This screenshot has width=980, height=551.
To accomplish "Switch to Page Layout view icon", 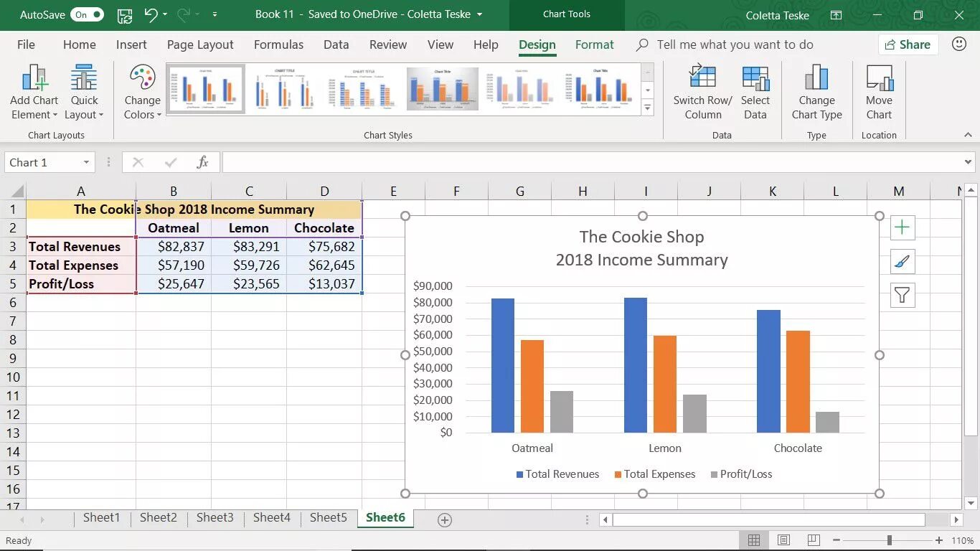I will (x=784, y=540).
